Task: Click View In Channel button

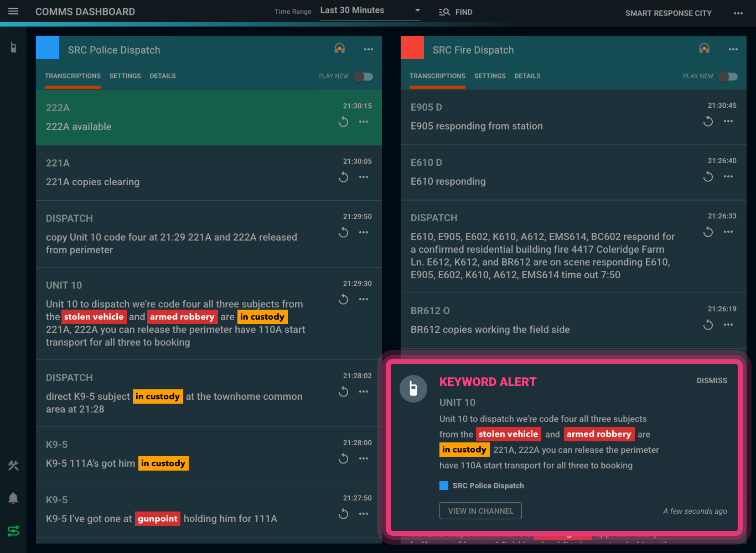Action: pos(480,511)
